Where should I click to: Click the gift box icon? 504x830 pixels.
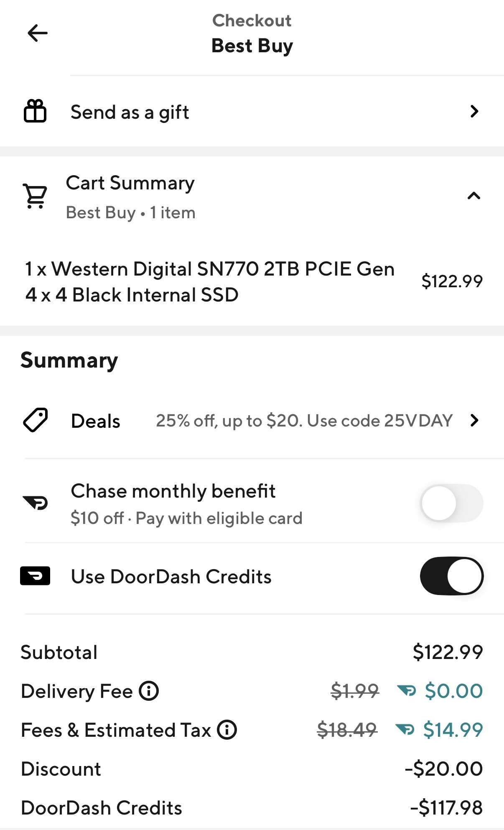35,111
